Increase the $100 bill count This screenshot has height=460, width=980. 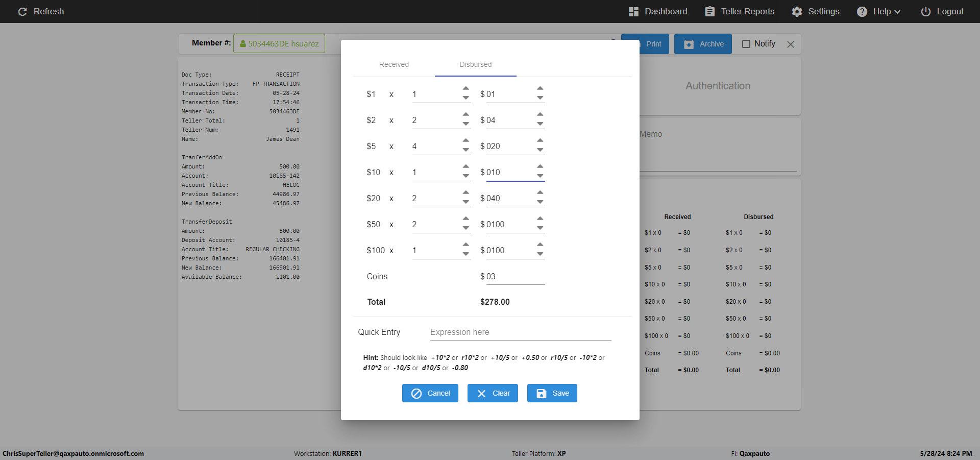point(466,245)
